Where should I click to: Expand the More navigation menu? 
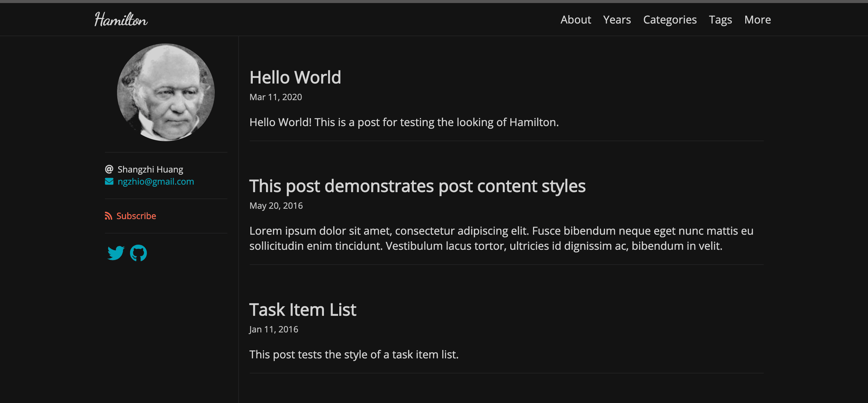point(757,20)
